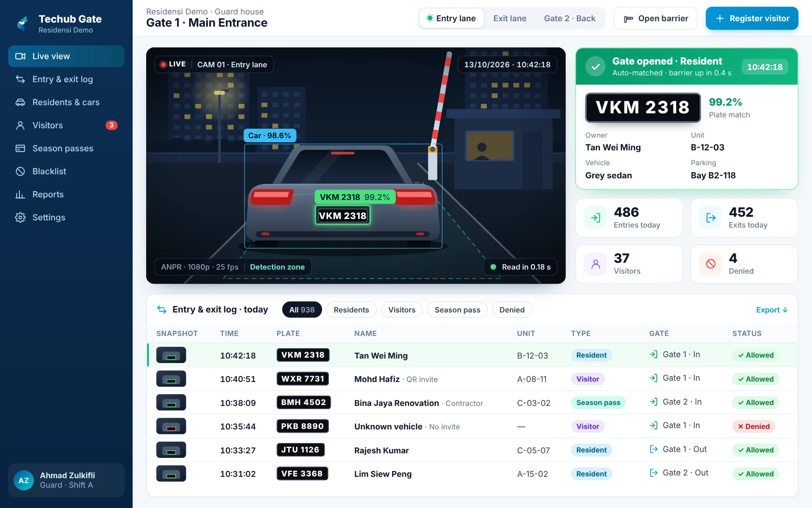Open snapshot thumbnail for 10:42:18 entry
The width and height of the screenshot is (812, 508).
pyautogui.click(x=171, y=355)
